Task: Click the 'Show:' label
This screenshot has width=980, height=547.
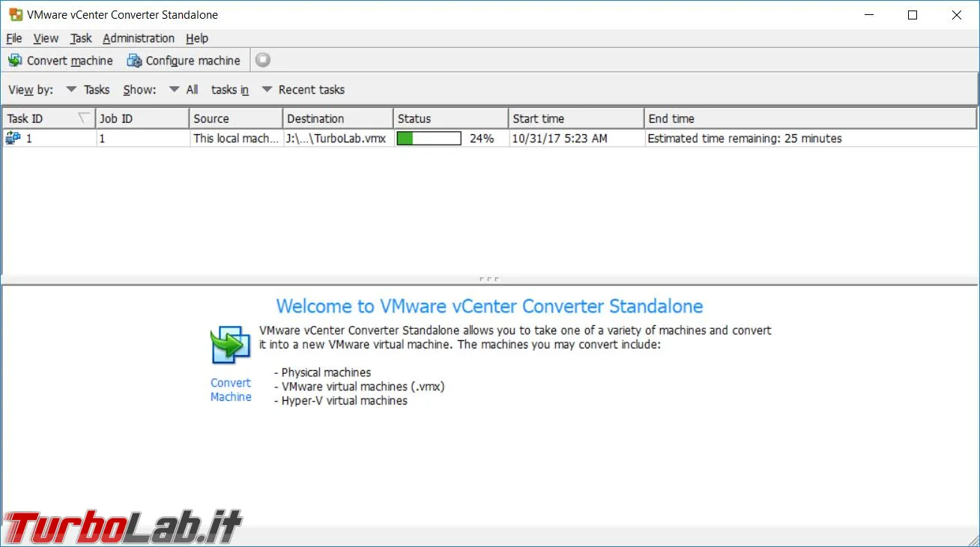Action: 140,90
